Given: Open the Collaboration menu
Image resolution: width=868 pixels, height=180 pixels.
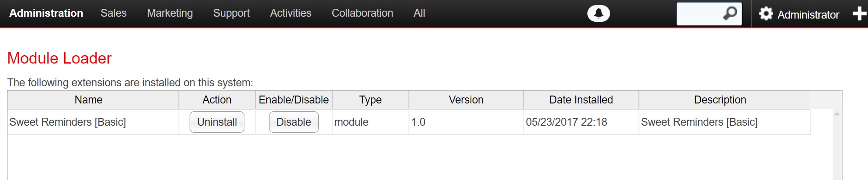Looking at the screenshot, I should pyautogui.click(x=362, y=13).
